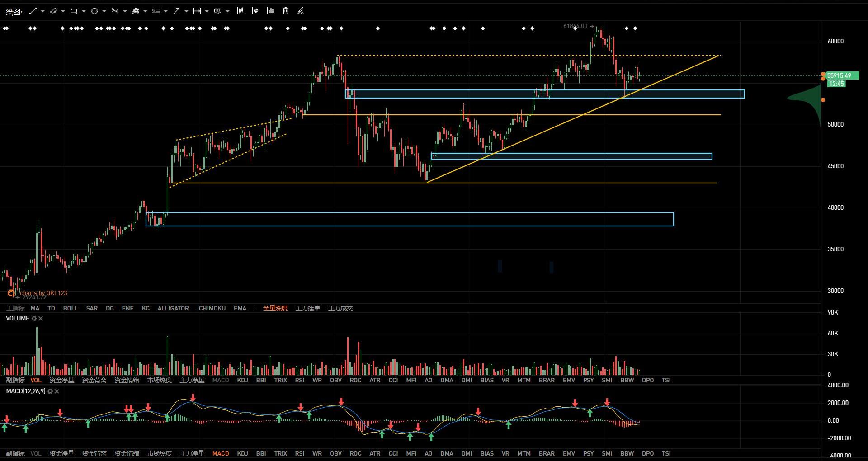The width and height of the screenshot is (868, 461).
Task: Switch bottom panel to RSI indicator
Action: pyautogui.click(x=299, y=453)
